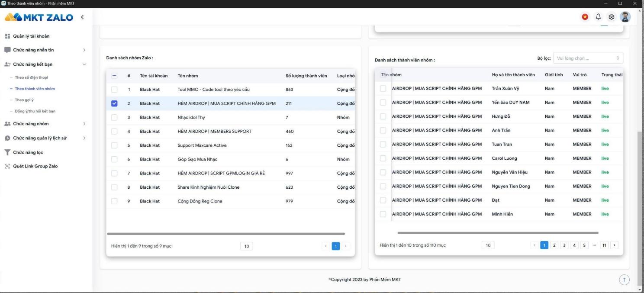Jump to page 11 of members list
The height and width of the screenshot is (293, 644).
604,245
